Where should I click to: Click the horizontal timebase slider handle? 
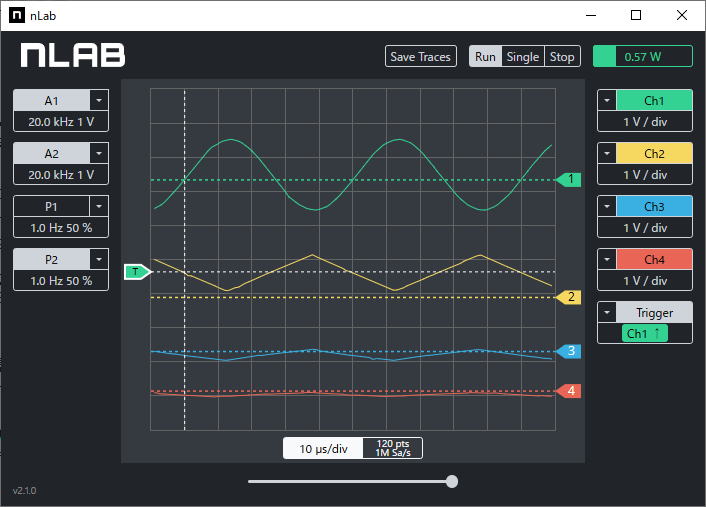pos(452,481)
